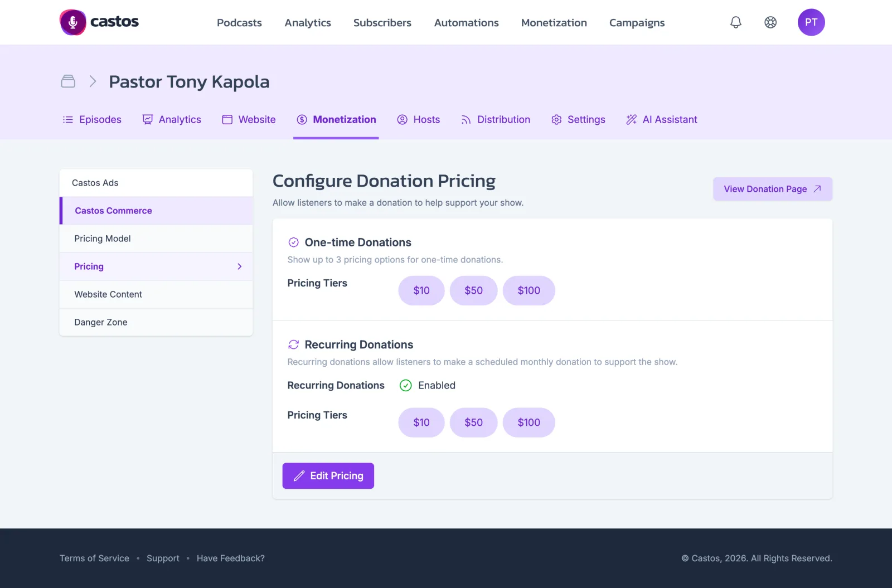Click the Monetization dollar icon
Image resolution: width=892 pixels, height=588 pixels.
[302, 120]
